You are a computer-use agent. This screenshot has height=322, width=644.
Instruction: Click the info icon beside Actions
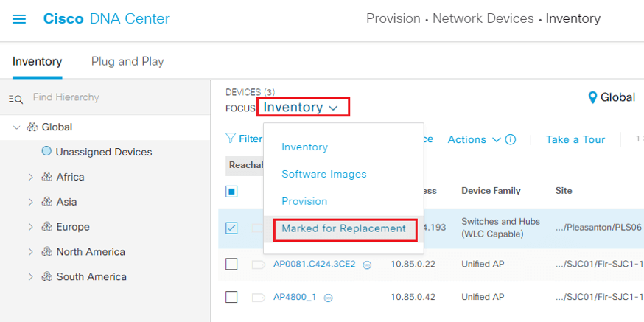coord(510,140)
